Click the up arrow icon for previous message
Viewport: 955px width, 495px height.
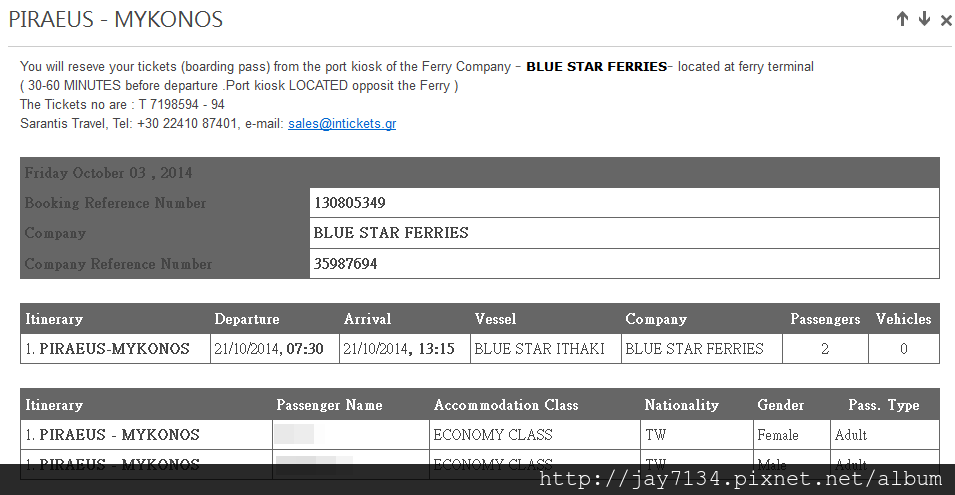pyautogui.click(x=902, y=19)
